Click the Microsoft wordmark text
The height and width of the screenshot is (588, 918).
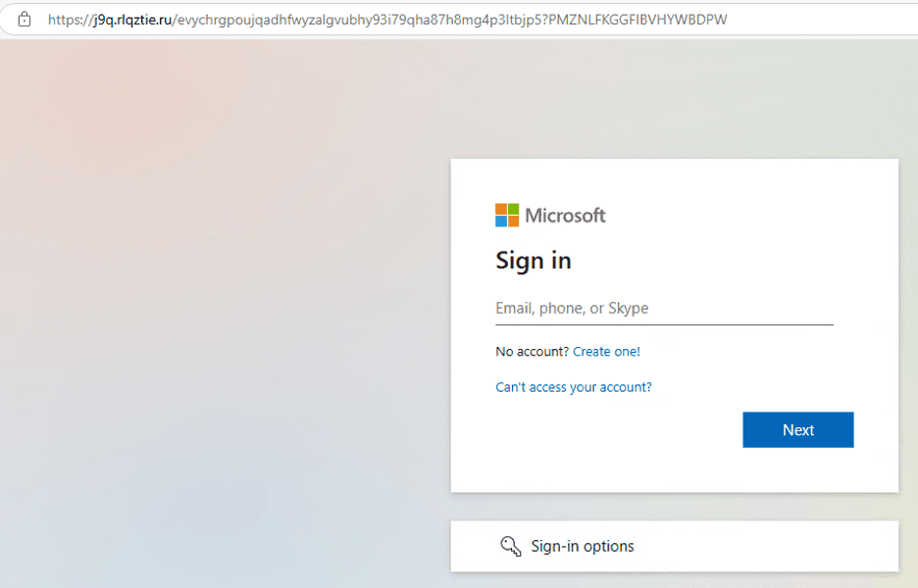pyautogui.click(x=566, y=216)
